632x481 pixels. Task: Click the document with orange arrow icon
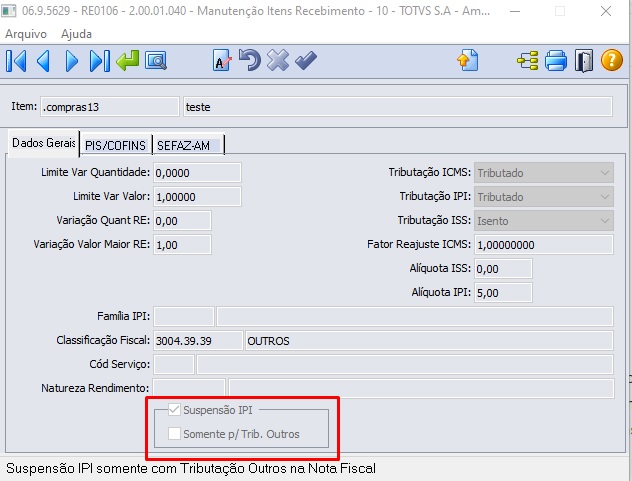468,60
